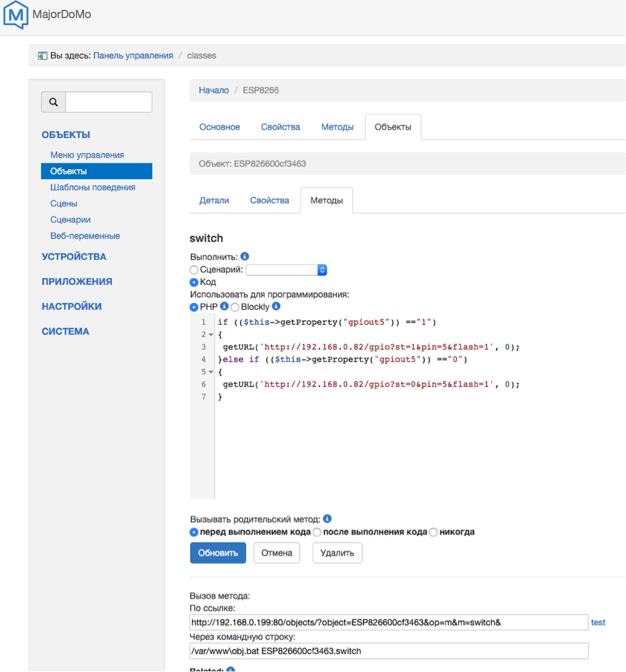
Task: Select the никогда radio option
Action: [433, 532]
